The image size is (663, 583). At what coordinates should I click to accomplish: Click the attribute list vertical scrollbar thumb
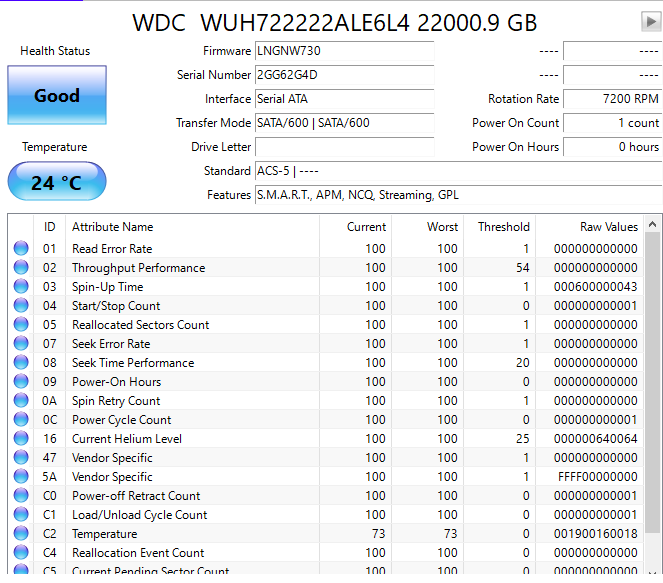point(652,384)
